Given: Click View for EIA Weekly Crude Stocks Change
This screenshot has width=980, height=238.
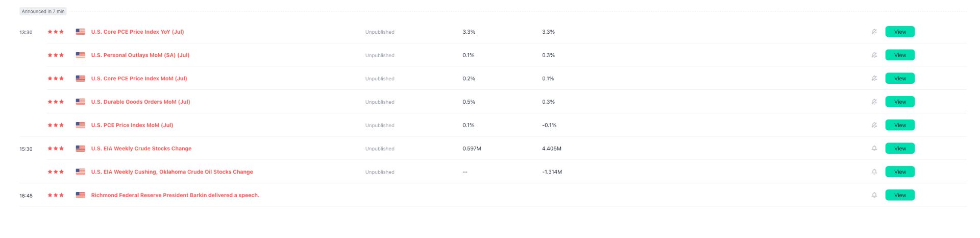Looking at the screenshot, I should 900,149.
